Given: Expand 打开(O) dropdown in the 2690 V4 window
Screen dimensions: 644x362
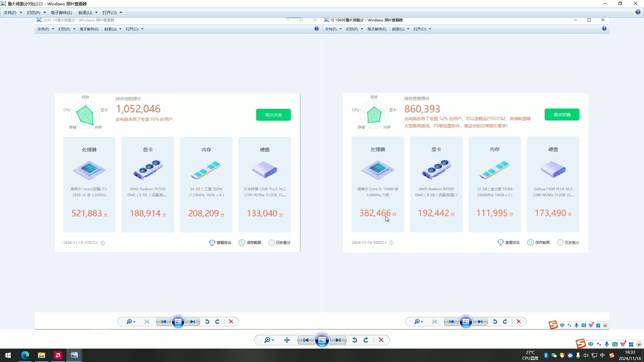Looking at the screenshot, I should pos(142,29).
